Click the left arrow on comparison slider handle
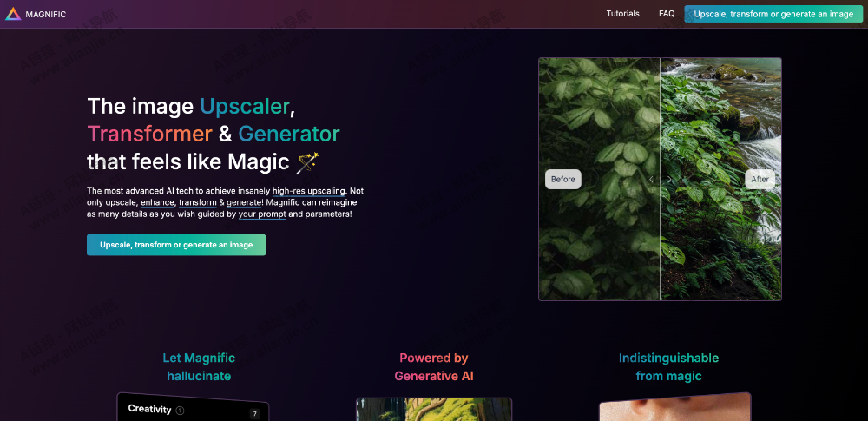Image resolution: width=868 pixels, height=421 pixels. tap(651, 180)
